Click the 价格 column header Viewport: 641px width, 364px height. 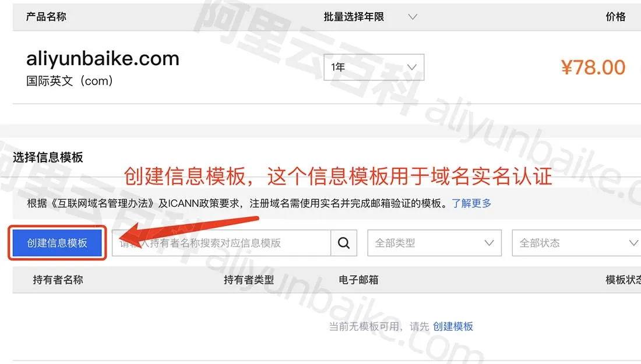coord(616,17)
